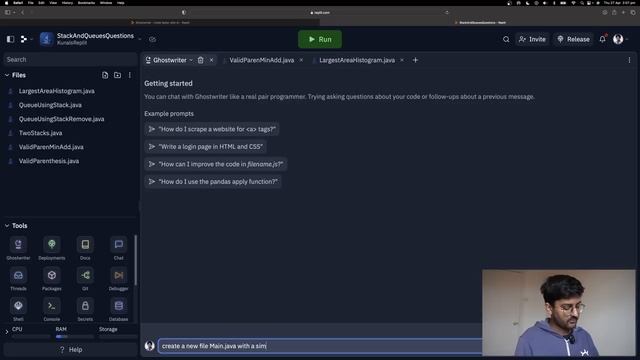The width and height of the screenshot is (640, 360).
Task: Click the new folder icon in Files
Action: (118, 75)
